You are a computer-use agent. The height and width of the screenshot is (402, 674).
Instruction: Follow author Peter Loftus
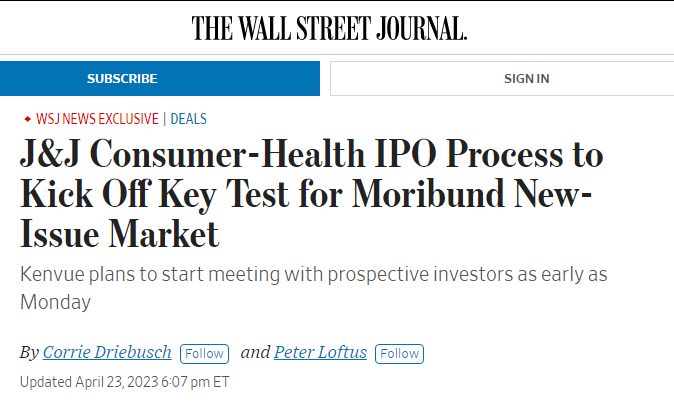coord(399,353)
